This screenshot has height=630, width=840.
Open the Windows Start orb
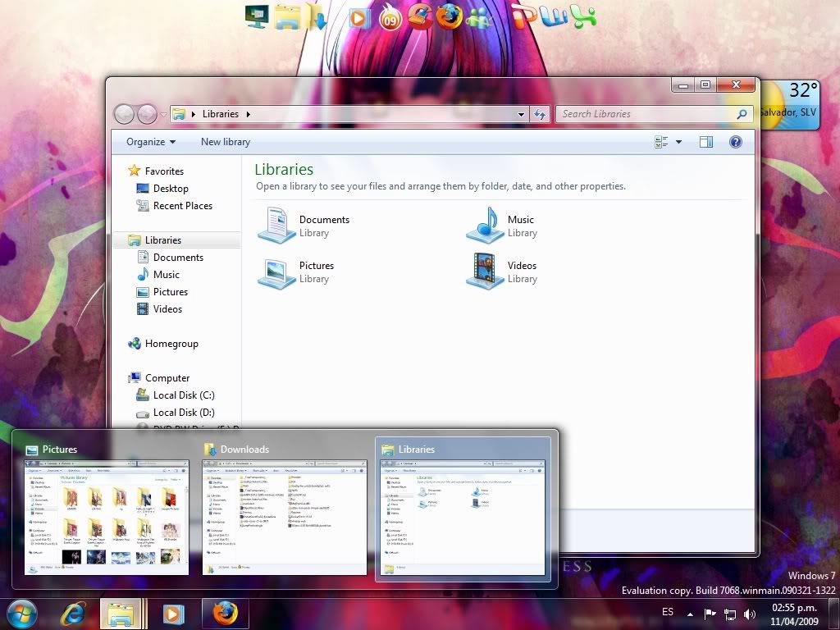[x=21, y=614]
